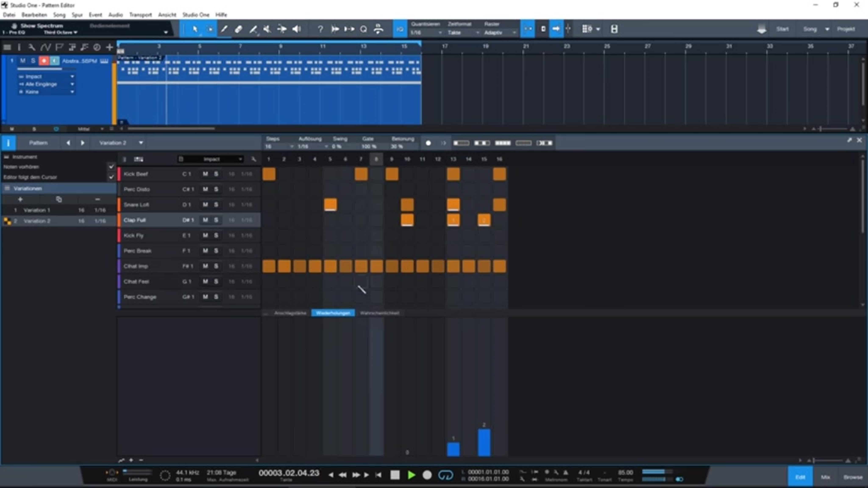This screenshot has width=868, height=488.
Task: Mute track 1 in arrangement
Action: coord(23,61)
